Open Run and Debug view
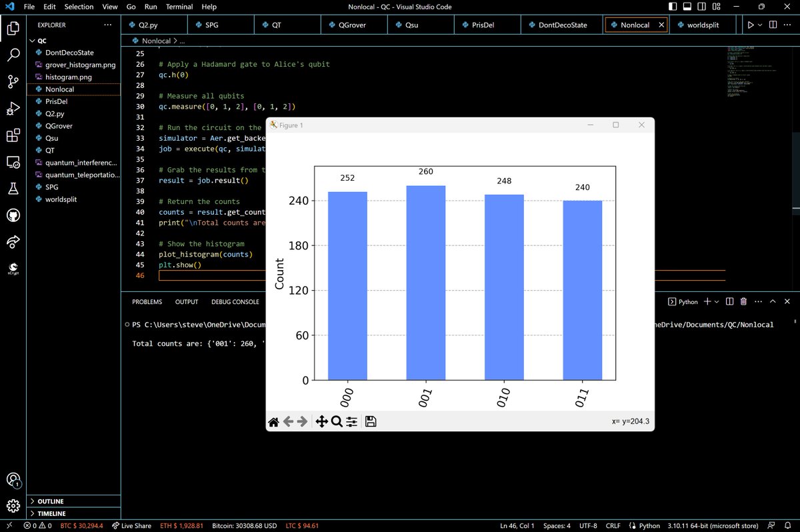The width and height of the screenshot is (800, 532). tap(13, 109)
